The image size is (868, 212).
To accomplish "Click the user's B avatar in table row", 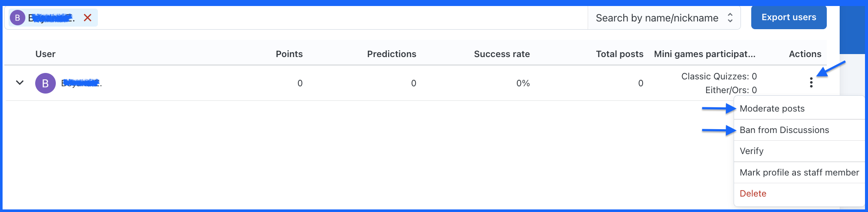I will (46, 83).
